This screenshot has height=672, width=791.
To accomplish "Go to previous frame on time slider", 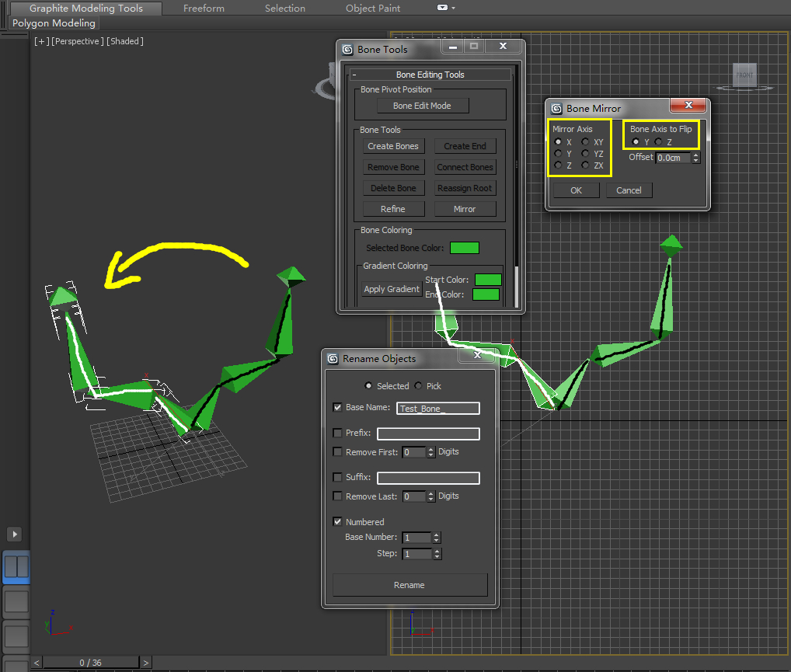I will click(x=36, y=663).
